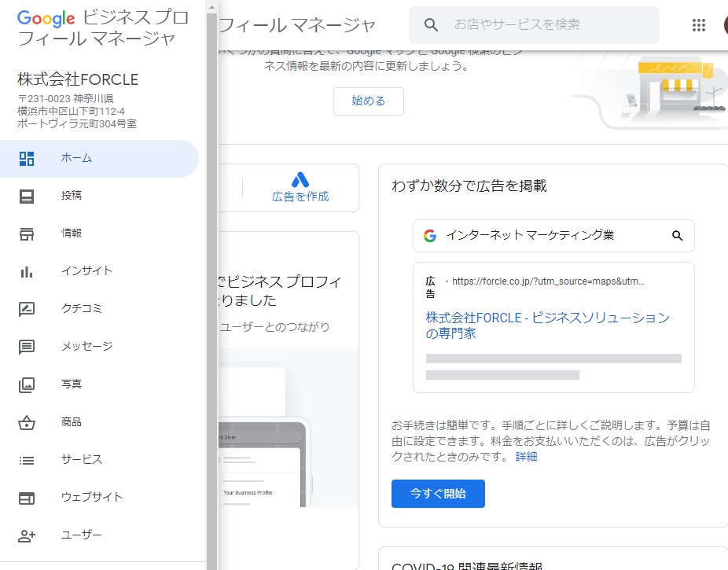Go to 商品 in the sidebar

coord(99,422)
